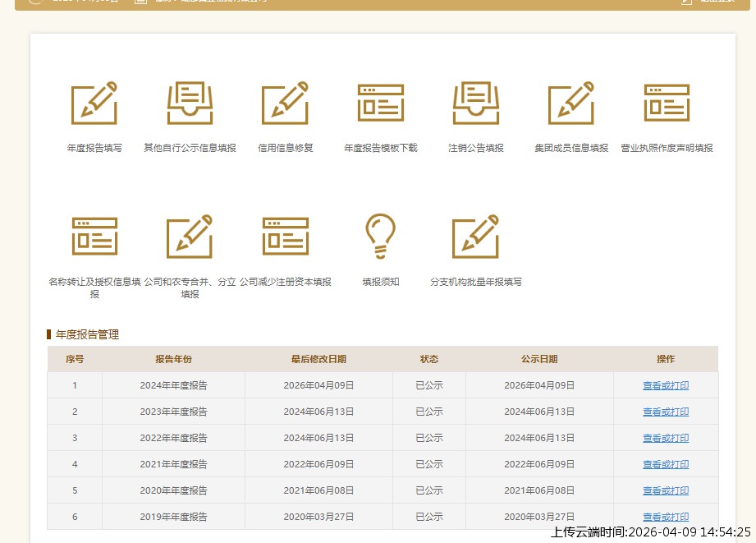
Task: Click the 报告年份 column header
Action: coord(173,359)
